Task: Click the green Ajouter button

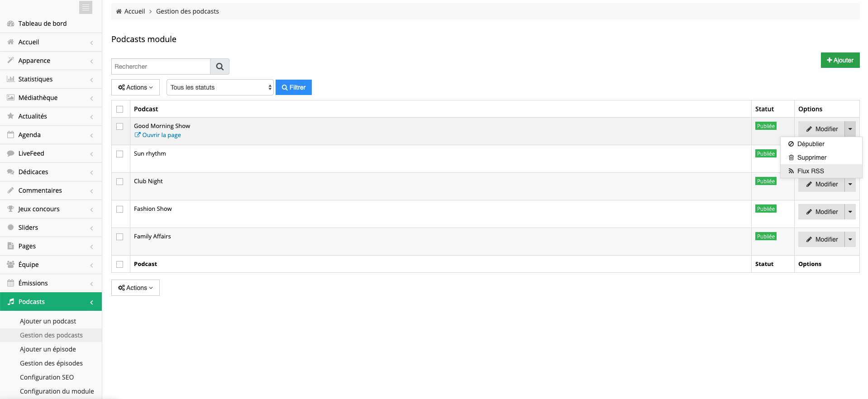Action: point(840,60)
